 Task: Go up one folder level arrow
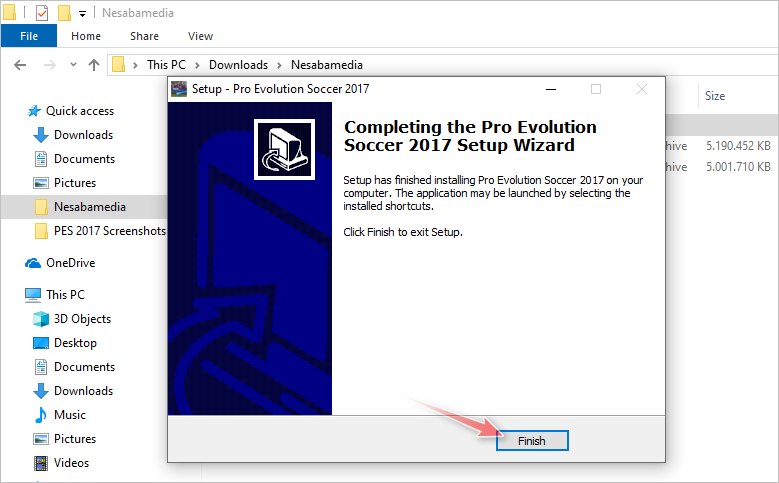[x=94, y=65]
